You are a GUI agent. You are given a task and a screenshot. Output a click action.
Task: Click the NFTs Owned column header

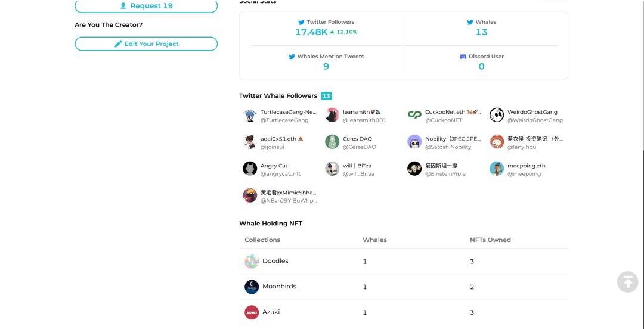[x=490, y=240]
